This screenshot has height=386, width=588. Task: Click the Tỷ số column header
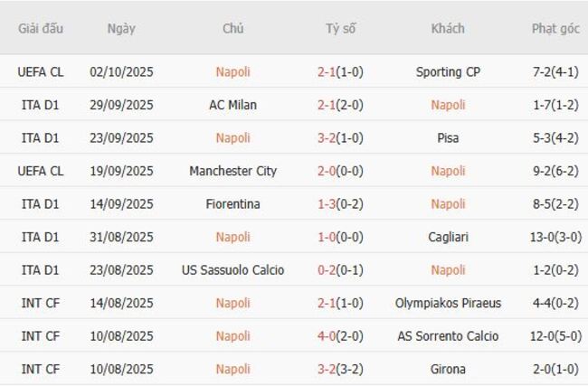[340, 28]
